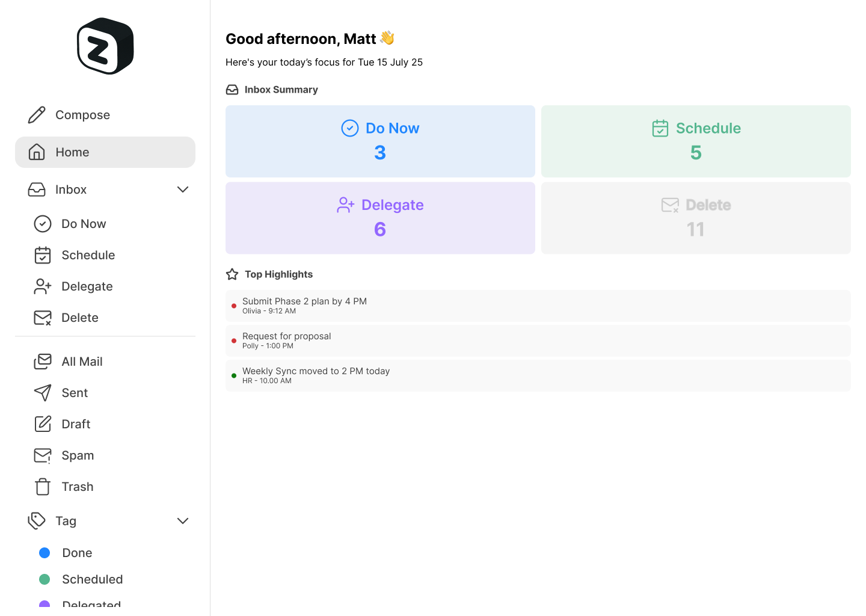This screenshot has width=866, height=616.
Task: Open 'Weekly Sync moved to 2 PM' highlight
Action: 316,375
